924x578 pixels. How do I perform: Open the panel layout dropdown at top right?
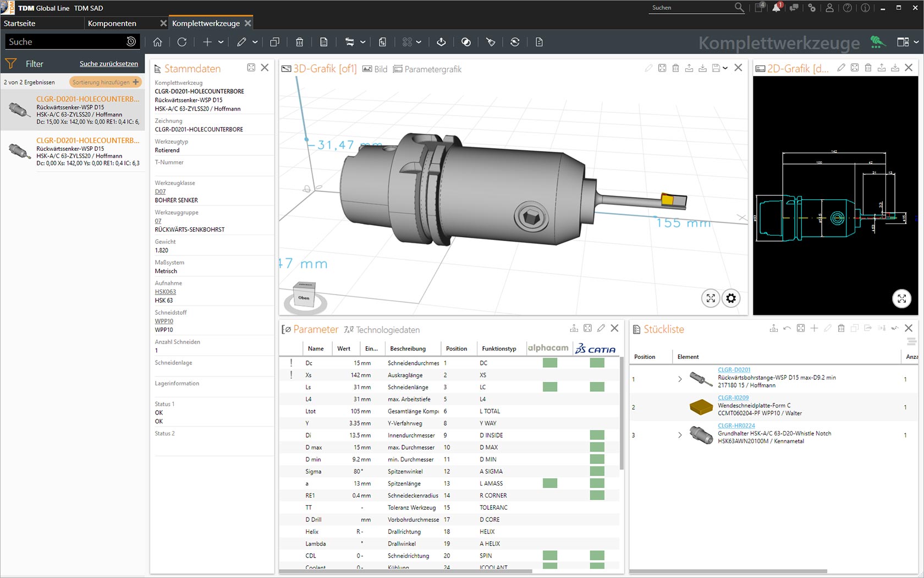916,42
